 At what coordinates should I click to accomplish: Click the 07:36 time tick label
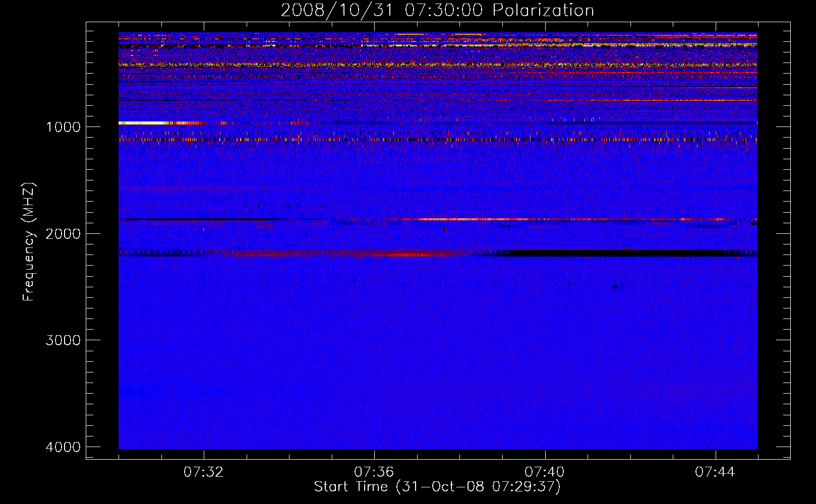[374, 472]
